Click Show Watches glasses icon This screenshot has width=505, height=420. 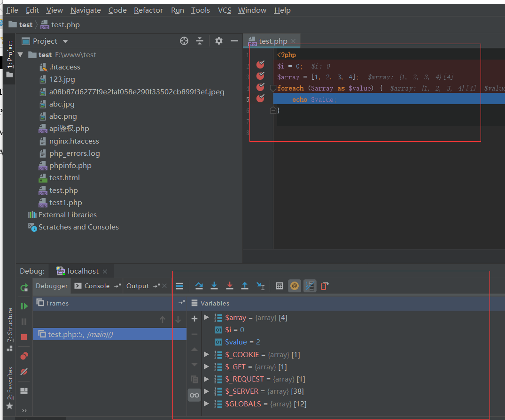pos(194,395)
